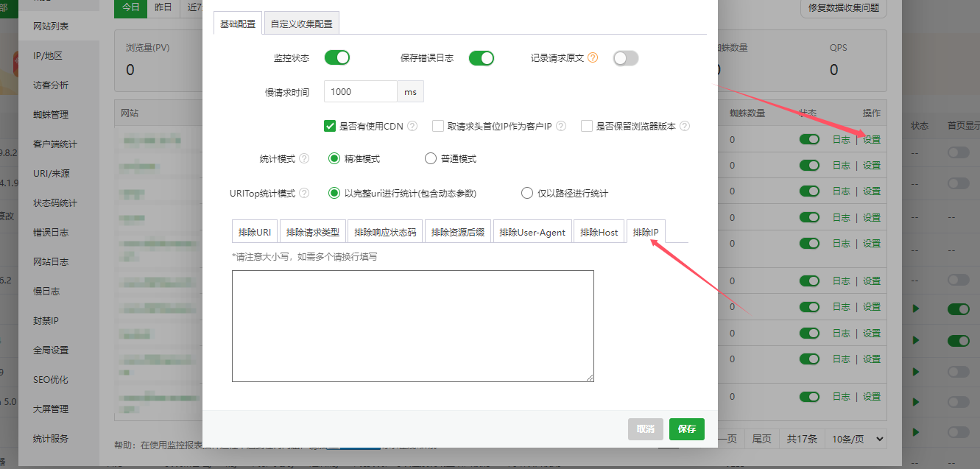Open the 排除响应状态码 tab

click(385, 232)
